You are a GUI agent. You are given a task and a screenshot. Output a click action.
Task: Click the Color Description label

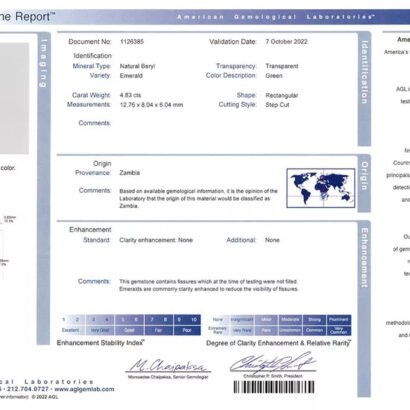point(231,76)
